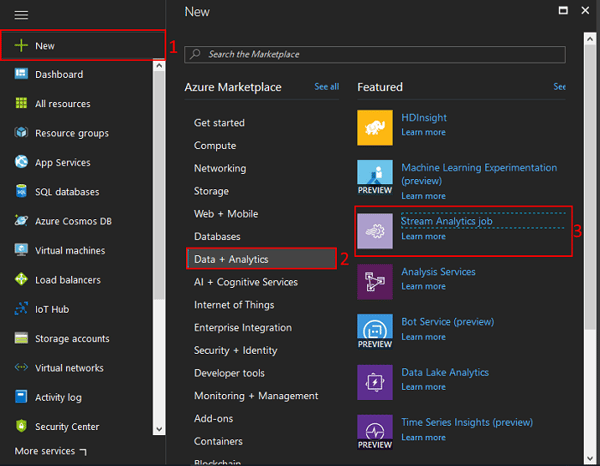Click the green plus New icon
The width and height of the screenshot is (600, 466).
(21, 45)
